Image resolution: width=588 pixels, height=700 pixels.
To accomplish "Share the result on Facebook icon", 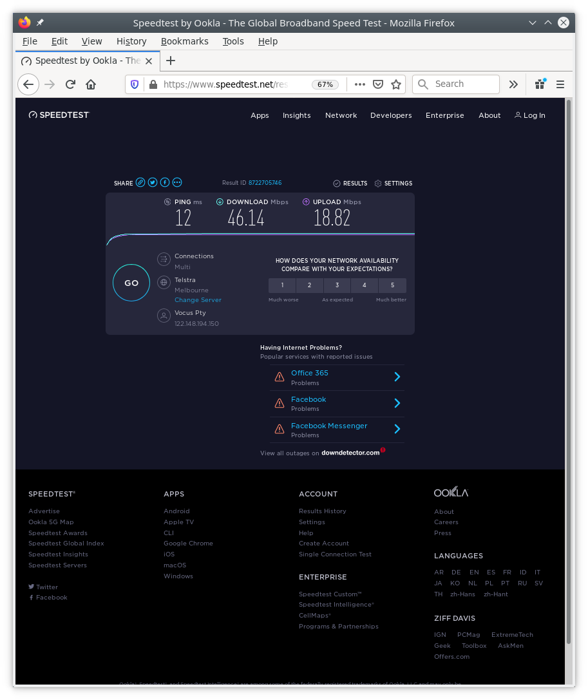I will (x=165, y=183).
